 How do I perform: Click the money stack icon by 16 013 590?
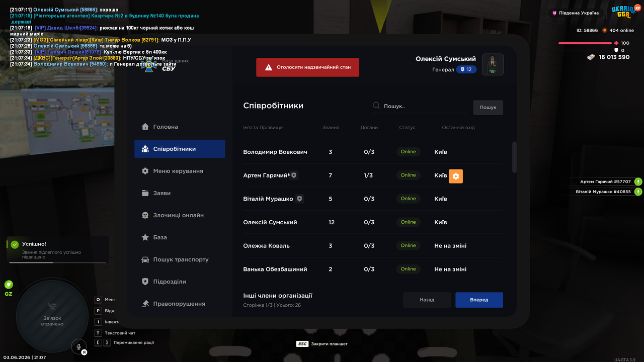click(x=591, y=57)
